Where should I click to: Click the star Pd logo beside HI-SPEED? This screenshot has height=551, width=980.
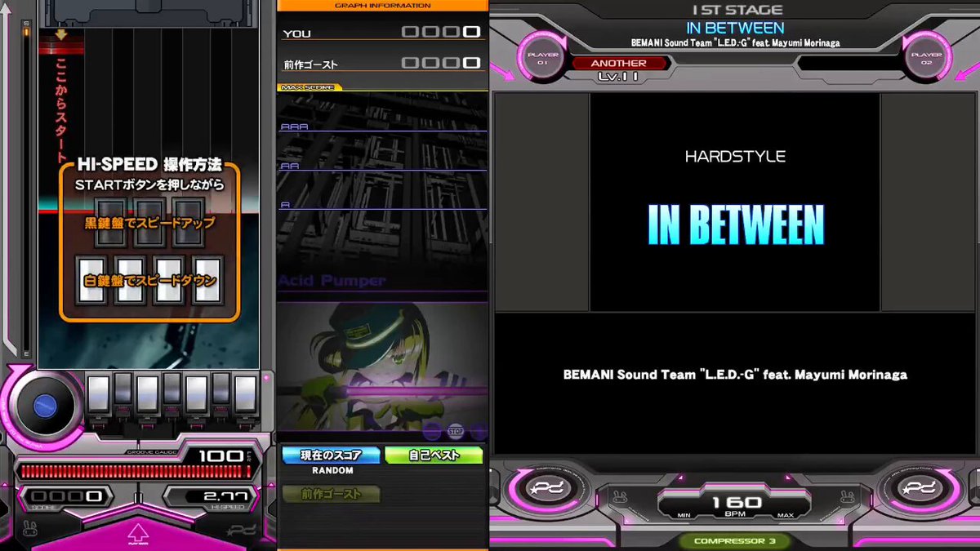click(240, 531)
